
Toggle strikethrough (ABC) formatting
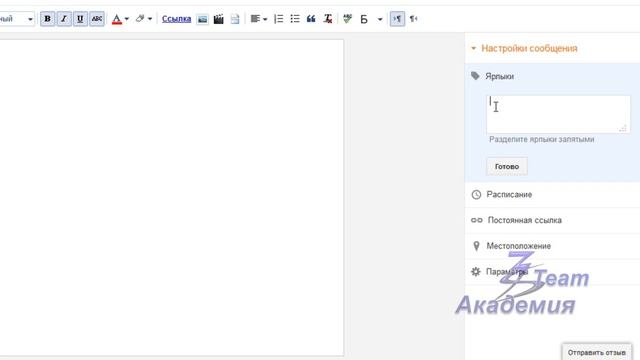pyautogui.click(x=97, y=19)
